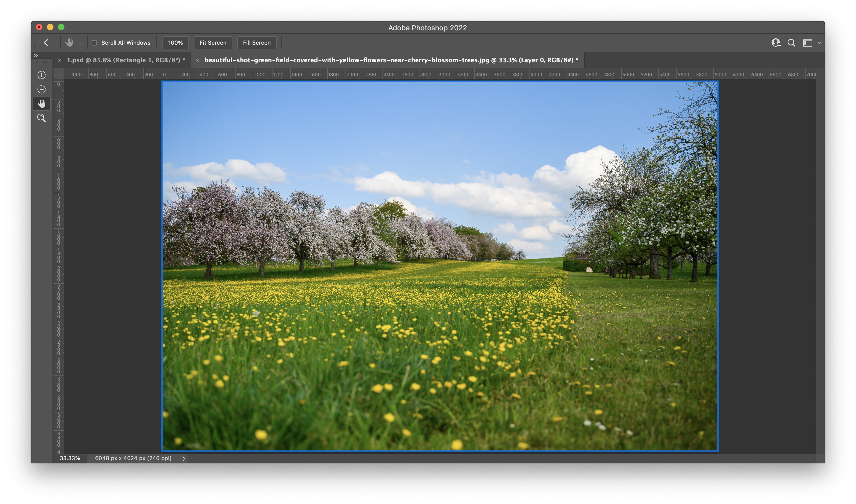Image resolution: width=856 pixels, height=504 pixels.
Task: Click the 33.33% zoom level field
Action: pyautogui.click(x=70, y=458)
